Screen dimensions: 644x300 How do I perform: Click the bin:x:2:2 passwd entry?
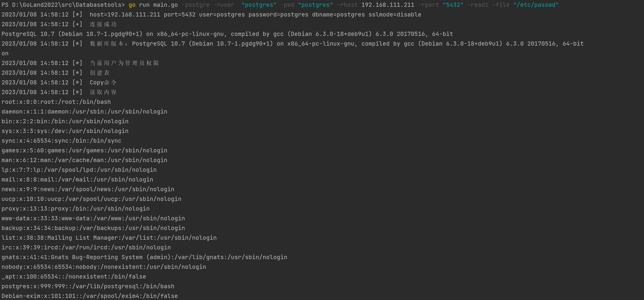click(65, 121)
